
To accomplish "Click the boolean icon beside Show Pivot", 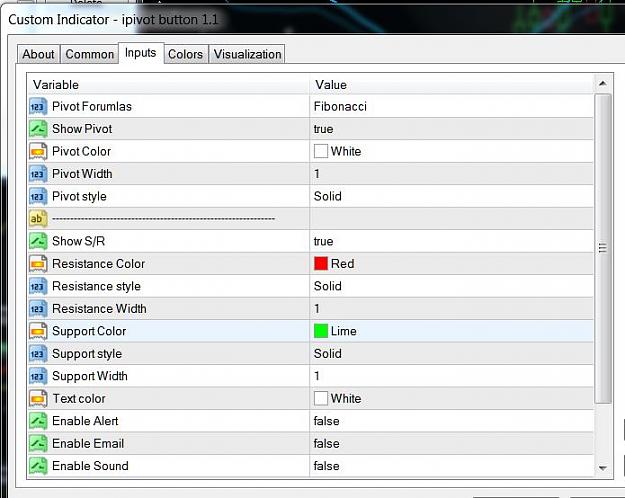I will pos(38,129).
